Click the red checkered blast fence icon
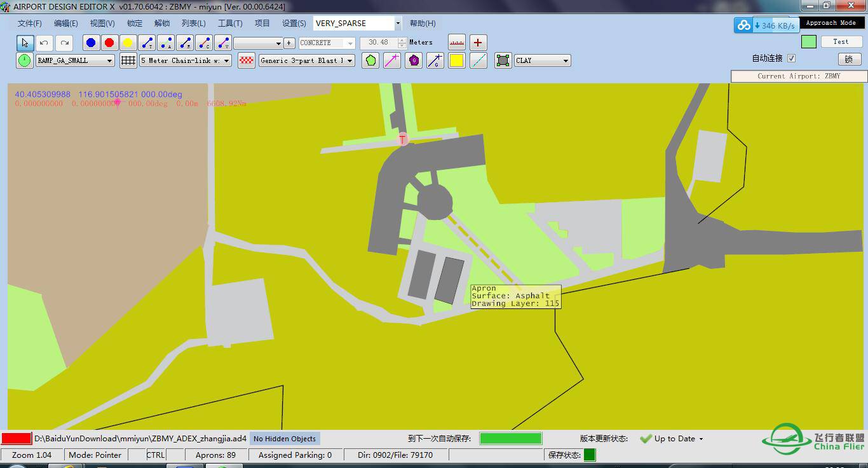Screen dimensions: 868x468 tap(246, 60)
